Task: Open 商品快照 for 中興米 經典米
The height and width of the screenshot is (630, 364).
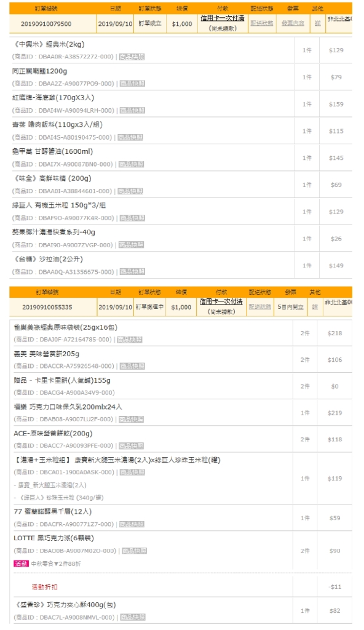Action: click(132, 57)
